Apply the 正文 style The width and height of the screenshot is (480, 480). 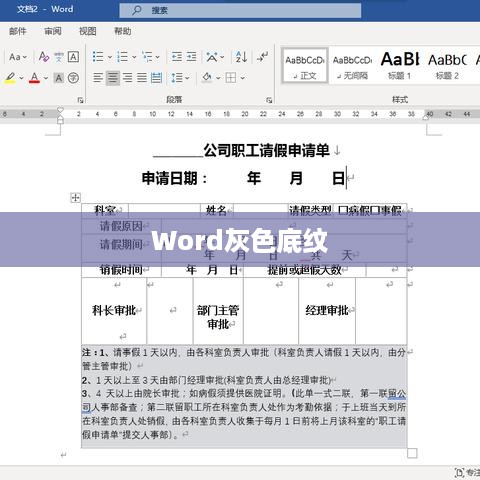coord(305,65)
